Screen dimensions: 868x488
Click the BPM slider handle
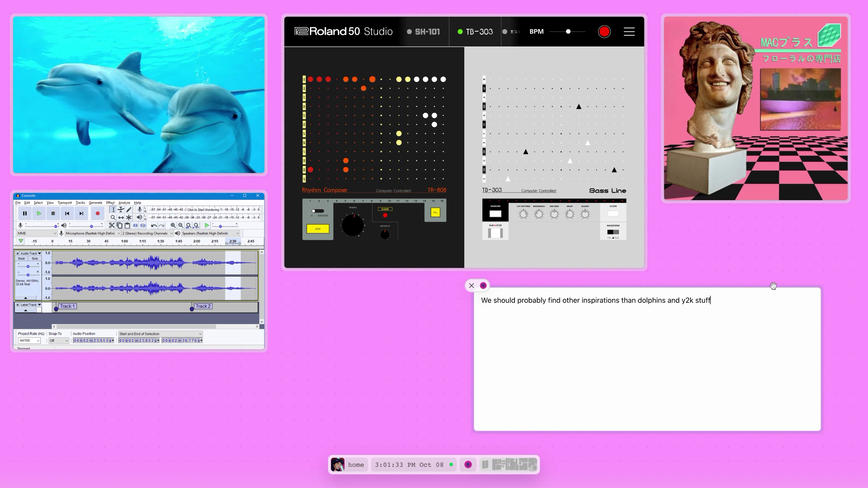568,32
